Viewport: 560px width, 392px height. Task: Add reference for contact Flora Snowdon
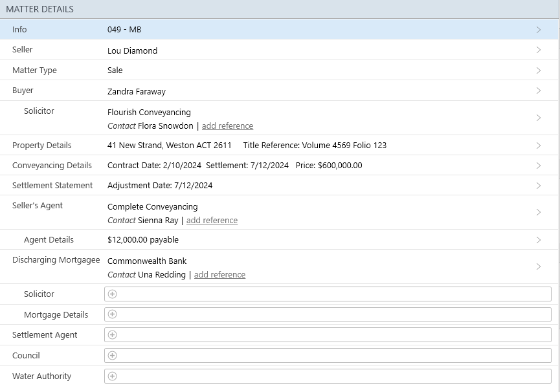(x=227, y=126)
